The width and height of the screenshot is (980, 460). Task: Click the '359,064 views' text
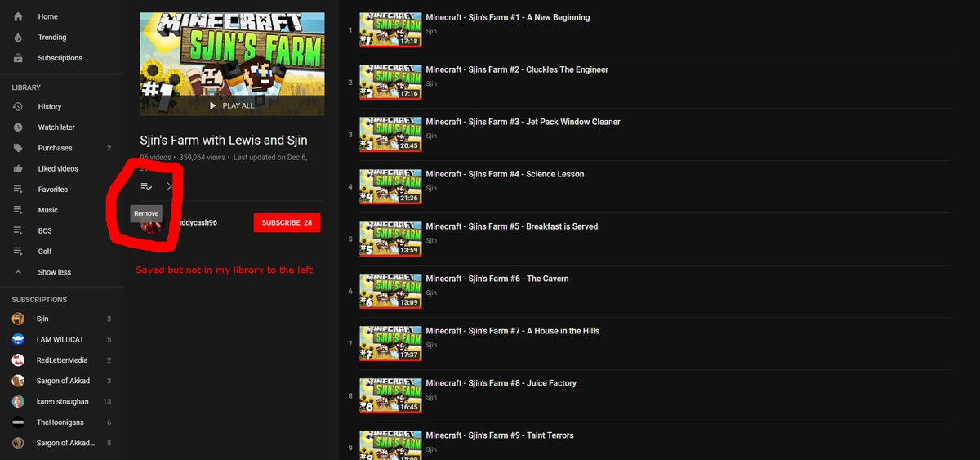201,157
